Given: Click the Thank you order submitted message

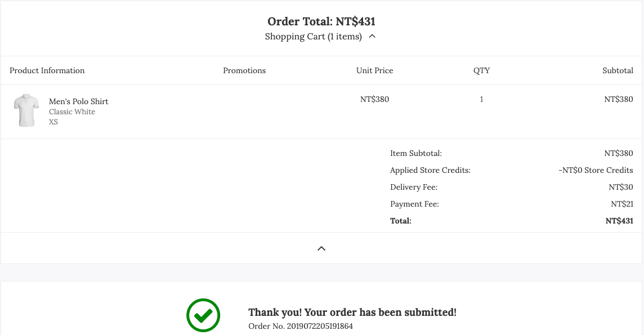Looking at the screenshot, I should click(x=352, y=312).
